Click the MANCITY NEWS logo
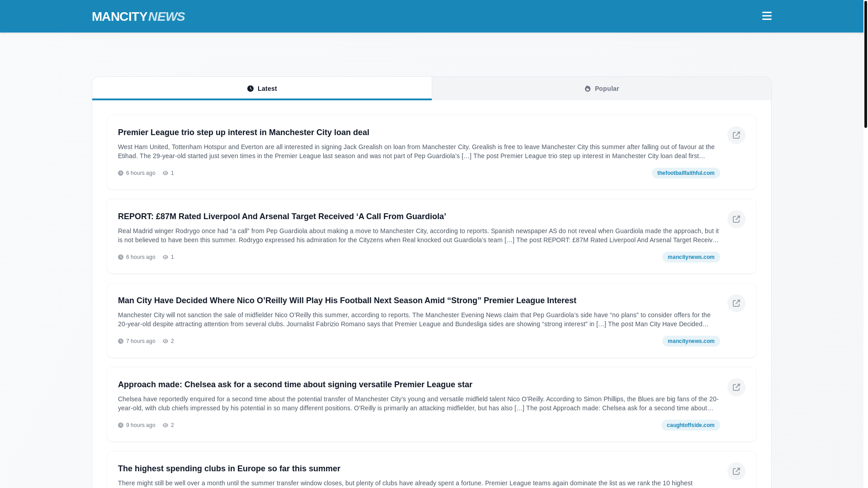This screenshot has height=488, width=868. pyautogui.click(x=138, y=16)
